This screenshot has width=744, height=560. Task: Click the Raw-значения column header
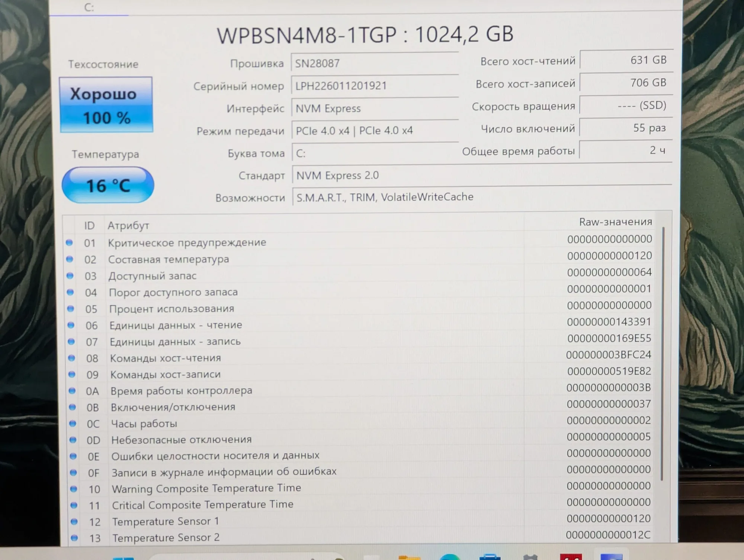pos(615,222)
